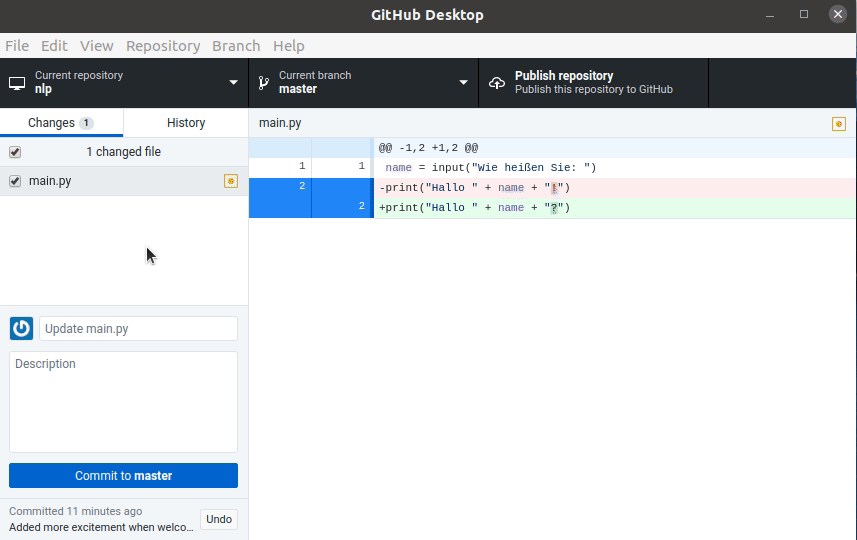Click Undo for the last commit
The width and height of the screenshot is (857, 540).
[219, 519]
